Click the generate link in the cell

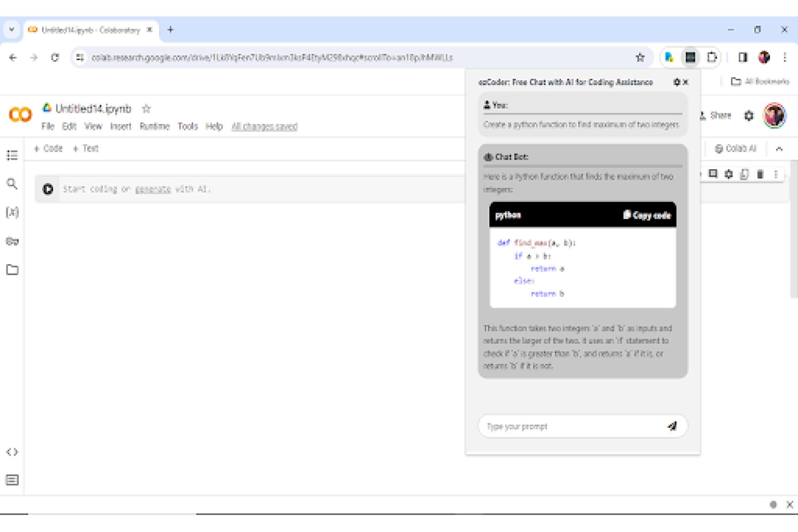(153, 189)
